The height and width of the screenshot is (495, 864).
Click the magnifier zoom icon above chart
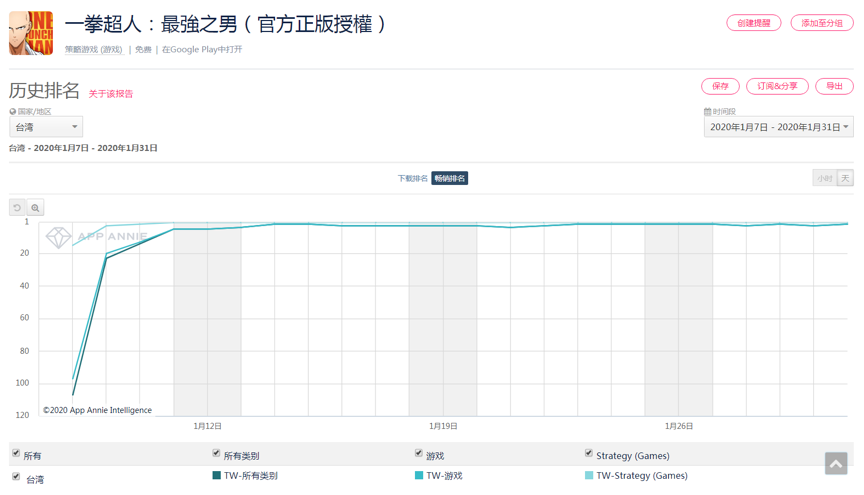click(35, 208)
